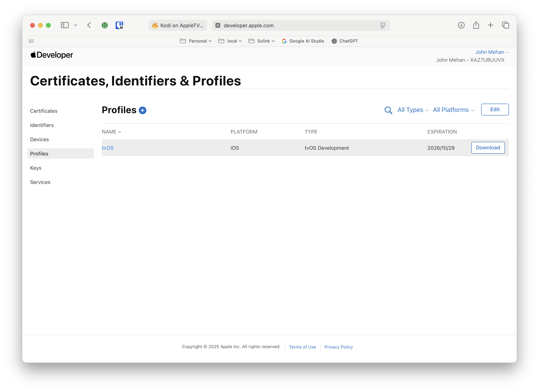Select Certificates in the sidebar
The height and width of the screenshot is (392, 539).
44,111
